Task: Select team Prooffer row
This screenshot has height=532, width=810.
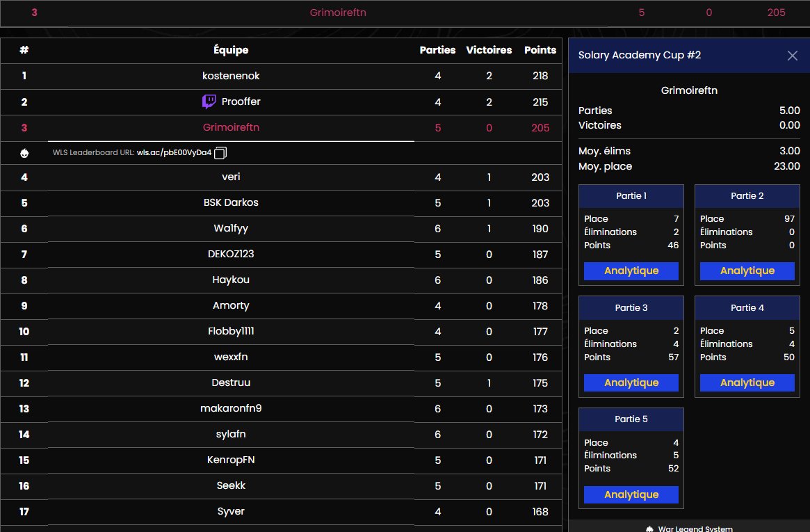Action: (281, 102)
